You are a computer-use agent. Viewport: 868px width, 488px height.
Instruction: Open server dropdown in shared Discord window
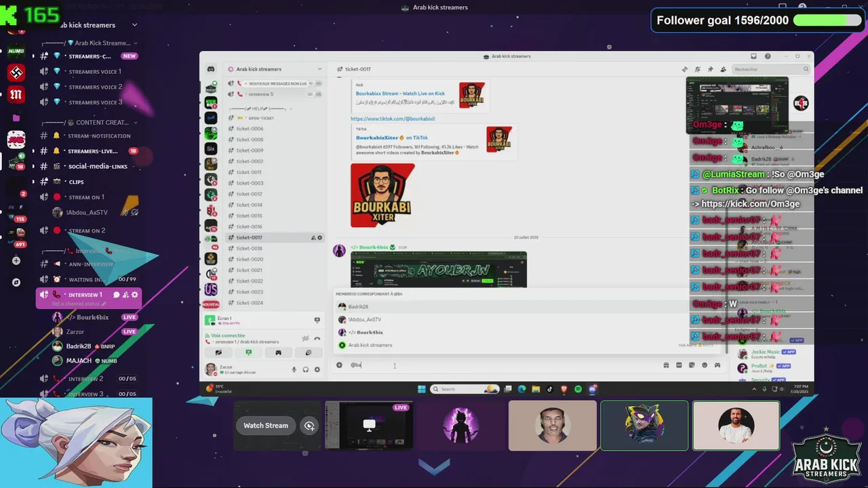(319, 69)
